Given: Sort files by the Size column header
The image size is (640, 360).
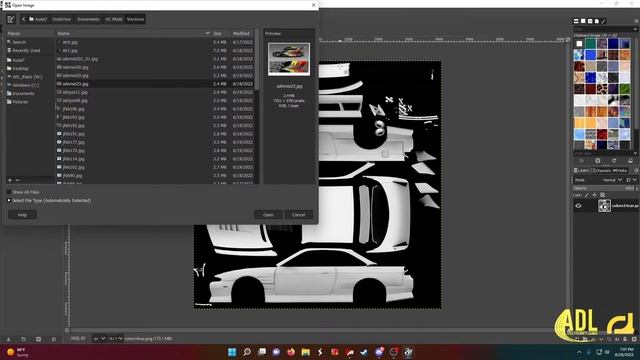Looking at the screenshot, I should pos(220,33).
